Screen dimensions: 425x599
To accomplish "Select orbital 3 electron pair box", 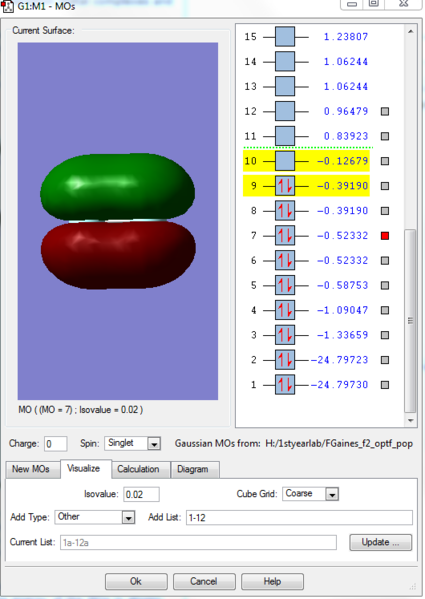I will [x=285, y=335].
